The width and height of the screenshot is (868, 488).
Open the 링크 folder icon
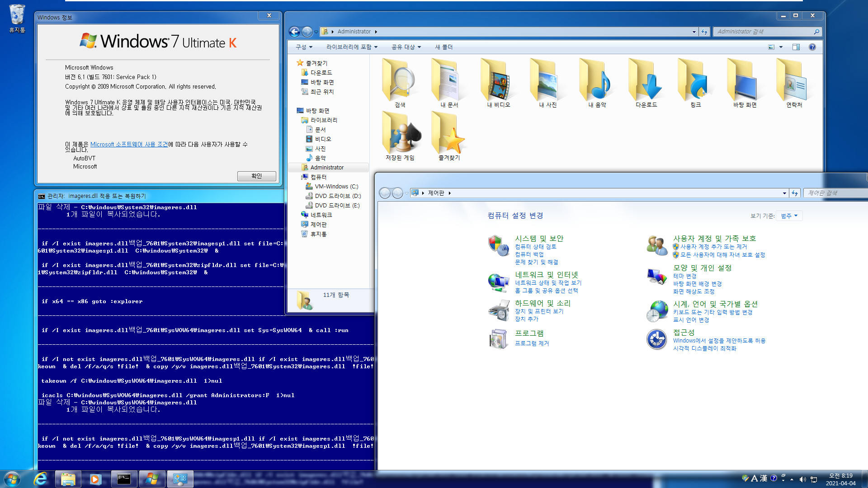[x=695, y=83]
